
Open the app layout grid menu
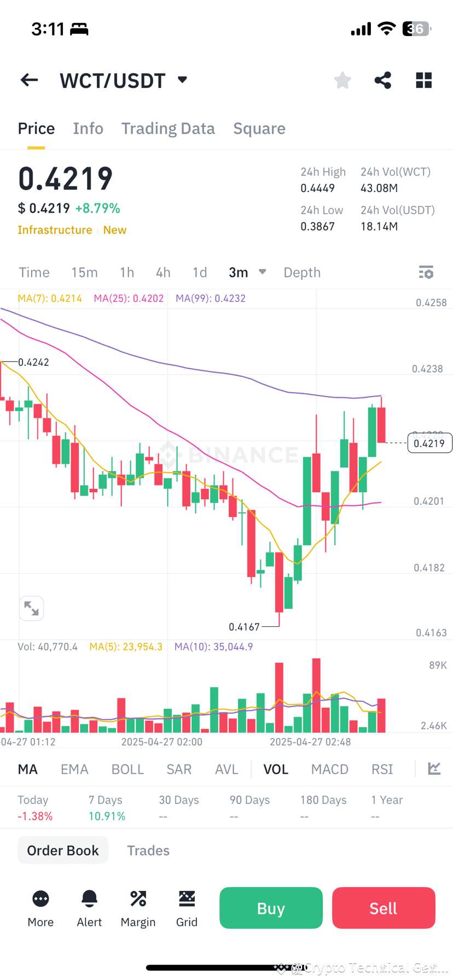(423, 80)
